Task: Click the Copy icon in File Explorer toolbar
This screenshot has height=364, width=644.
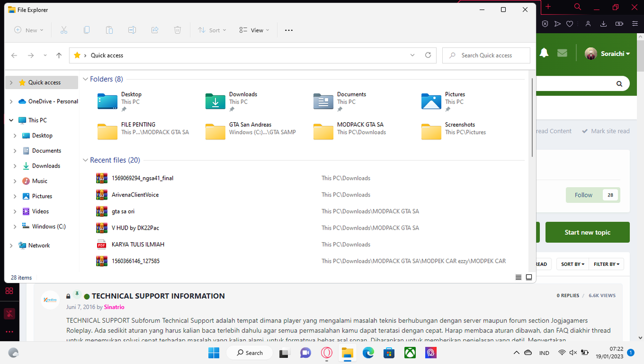Action: coord(87,30)
